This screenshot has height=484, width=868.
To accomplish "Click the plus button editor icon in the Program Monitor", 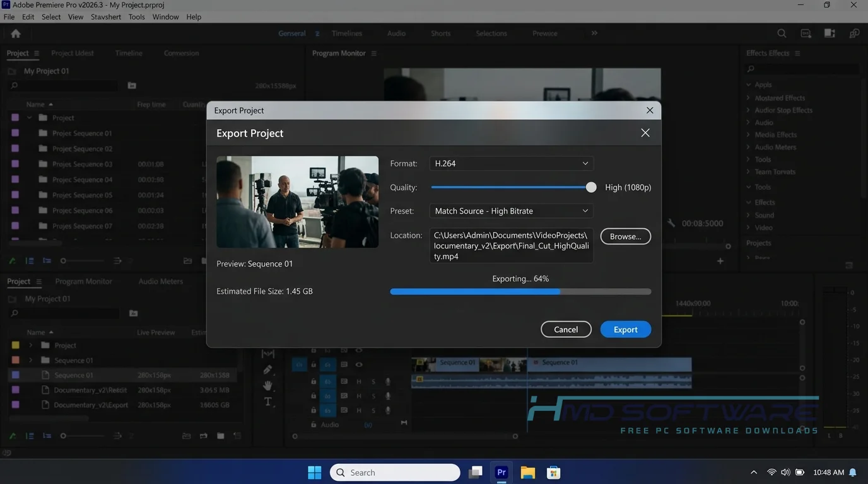I will [x=720, y=261].
